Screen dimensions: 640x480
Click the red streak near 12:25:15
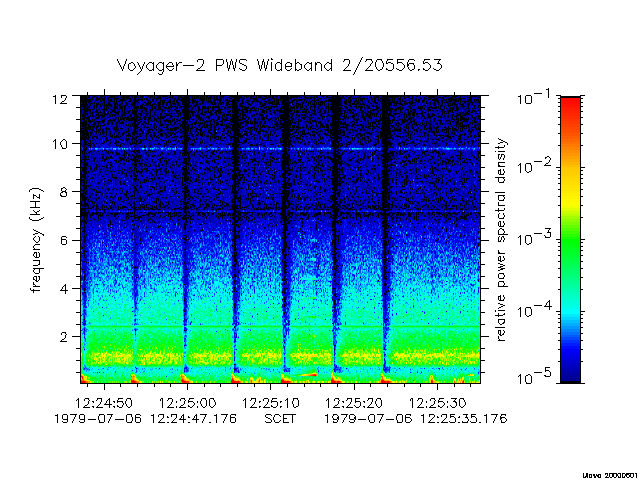pos(307,374)
